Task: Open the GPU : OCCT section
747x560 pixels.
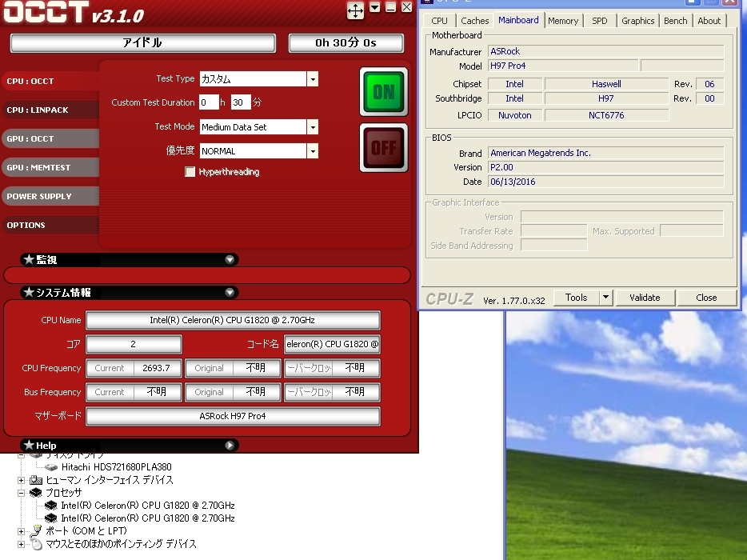Action: click(x=50, y=138)
